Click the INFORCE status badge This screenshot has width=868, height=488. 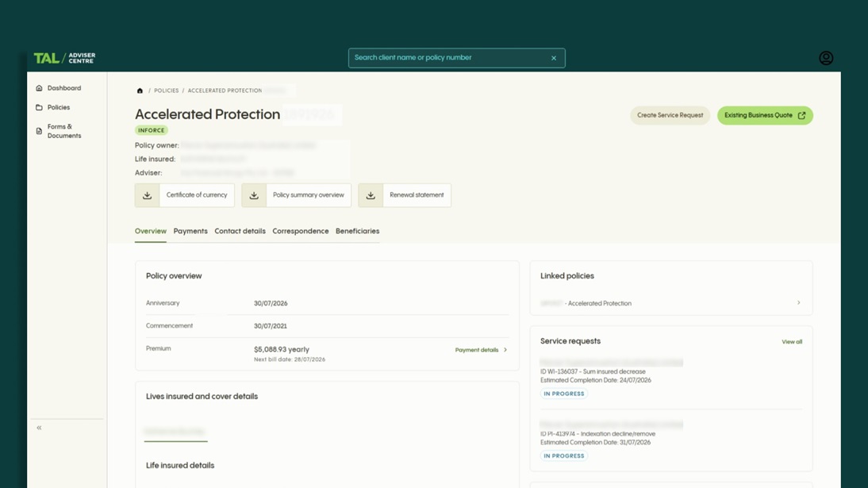(151, 130)
